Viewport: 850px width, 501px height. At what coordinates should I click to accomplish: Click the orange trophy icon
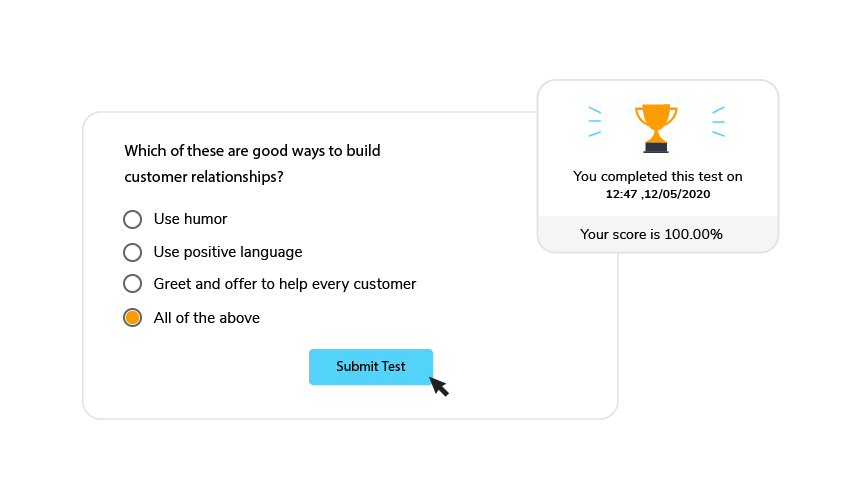pyautogui.click(x=656, y=129)
